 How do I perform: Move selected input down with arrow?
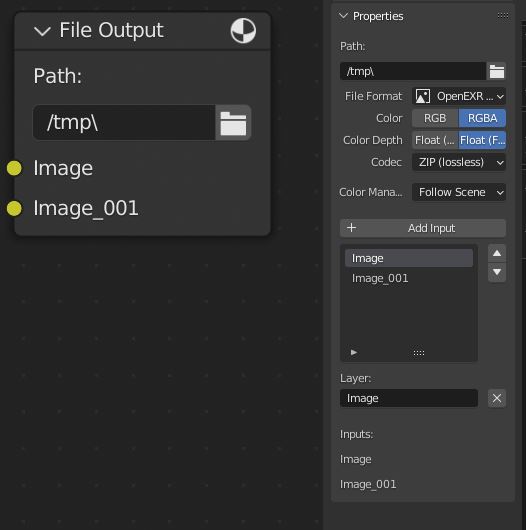coord(497,272)
